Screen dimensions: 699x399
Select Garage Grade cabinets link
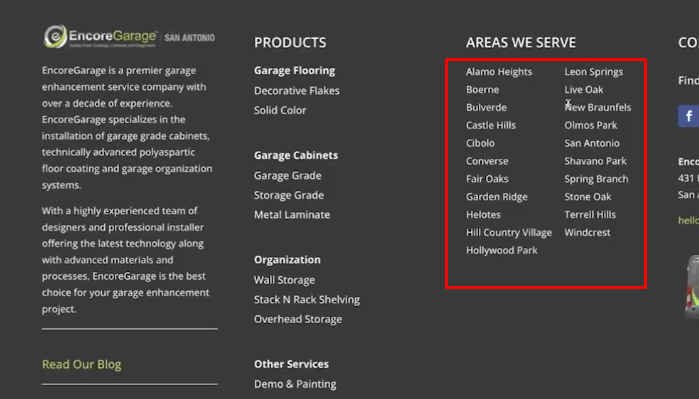(288, 175)
